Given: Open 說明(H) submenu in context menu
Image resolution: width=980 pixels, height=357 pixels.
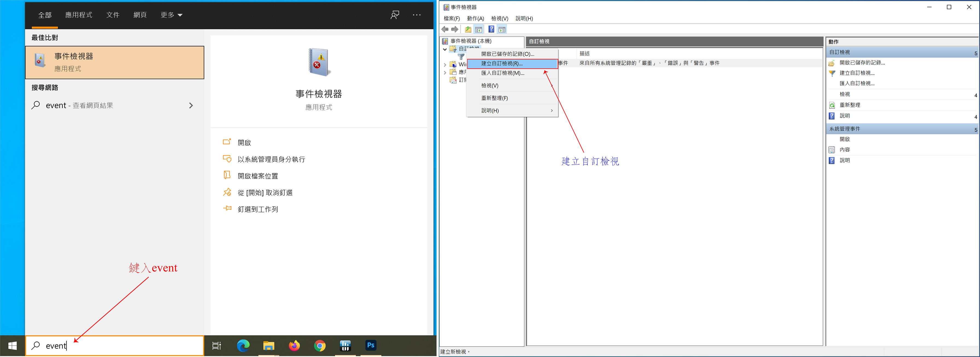Looking at the screenshot, I should point(513,110).
